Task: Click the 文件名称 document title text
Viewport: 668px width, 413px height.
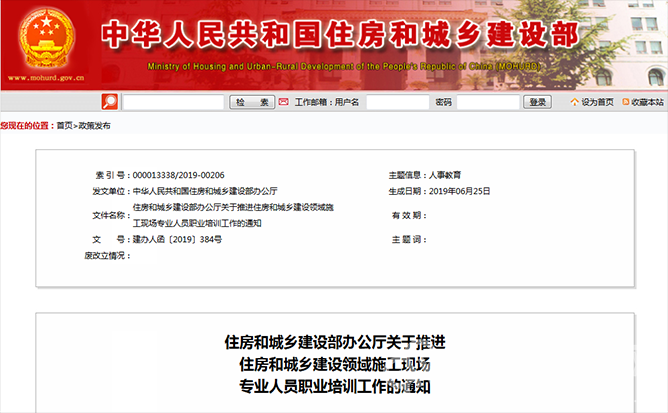Action: tap(233, 215)
